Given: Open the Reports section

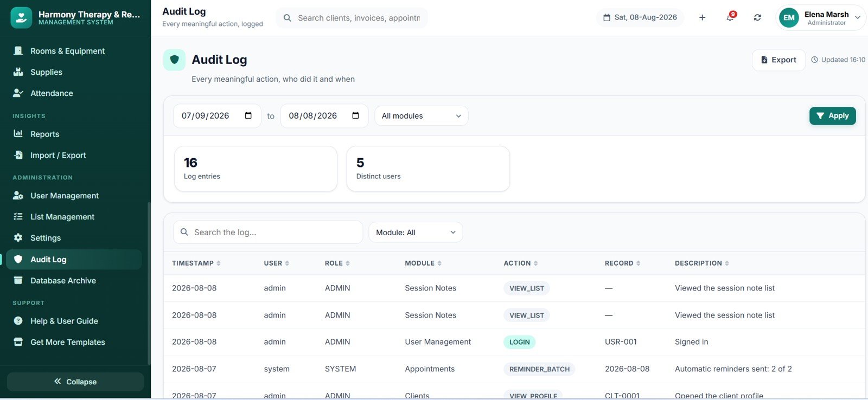Looking at the screenshot, I should click(x=74, y=134).
